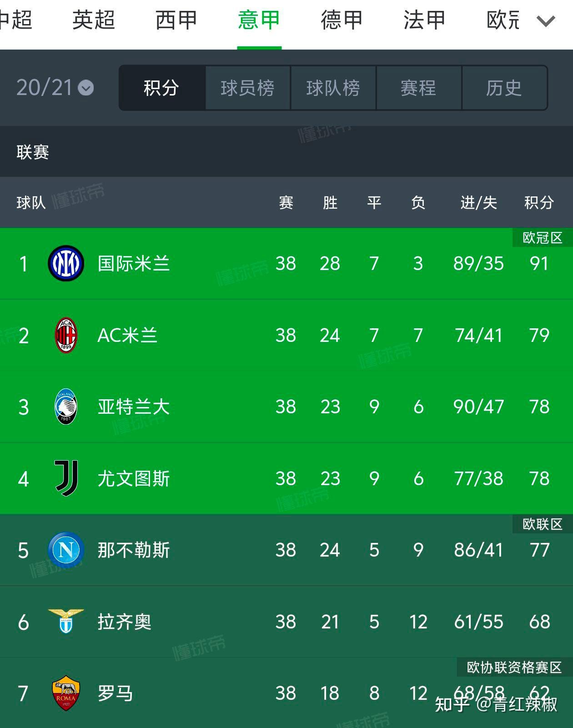The image size is (573, 728).
Task: Open the 20/21 season dropdown
Action: click(55, 87)
